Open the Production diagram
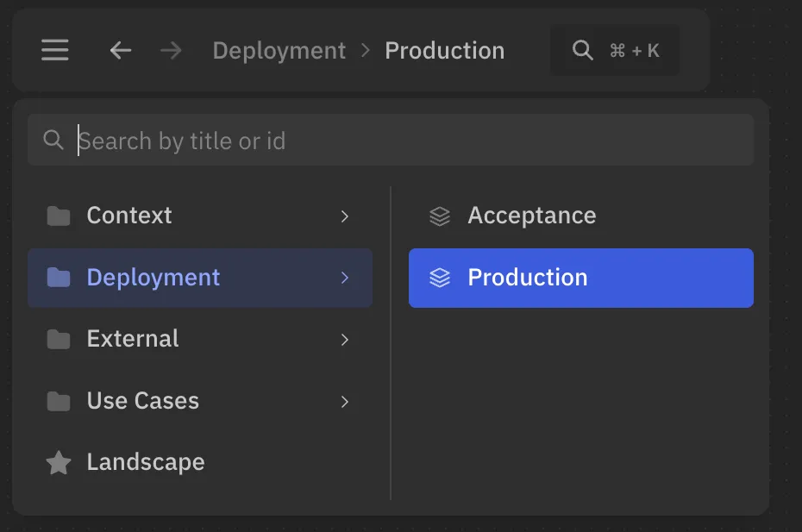Image resolution: width=802 pixels, height=532 pixels. click(528, 278)
